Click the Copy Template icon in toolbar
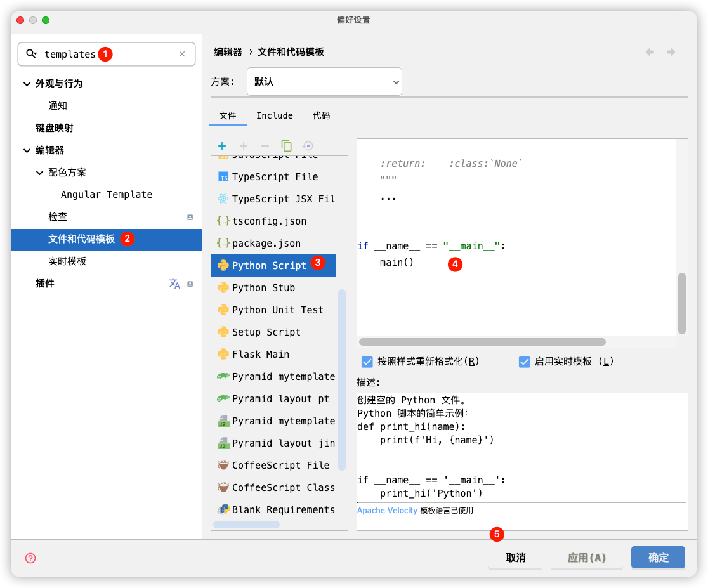 point(286,146)
